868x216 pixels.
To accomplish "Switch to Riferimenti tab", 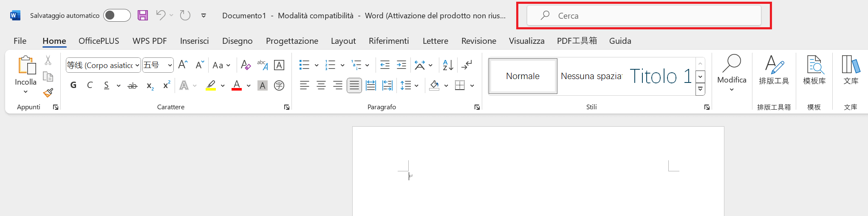I will (389, 41).
